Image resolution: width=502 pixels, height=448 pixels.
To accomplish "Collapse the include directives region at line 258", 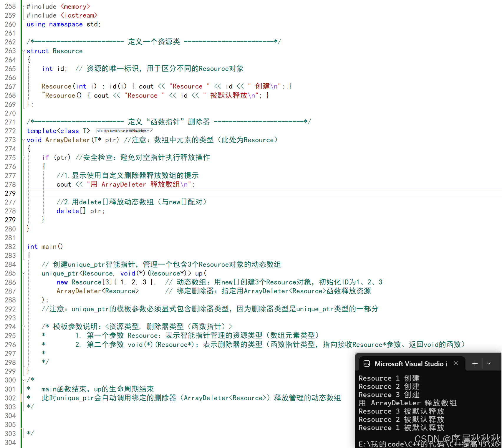I will (x=24, y=6).
